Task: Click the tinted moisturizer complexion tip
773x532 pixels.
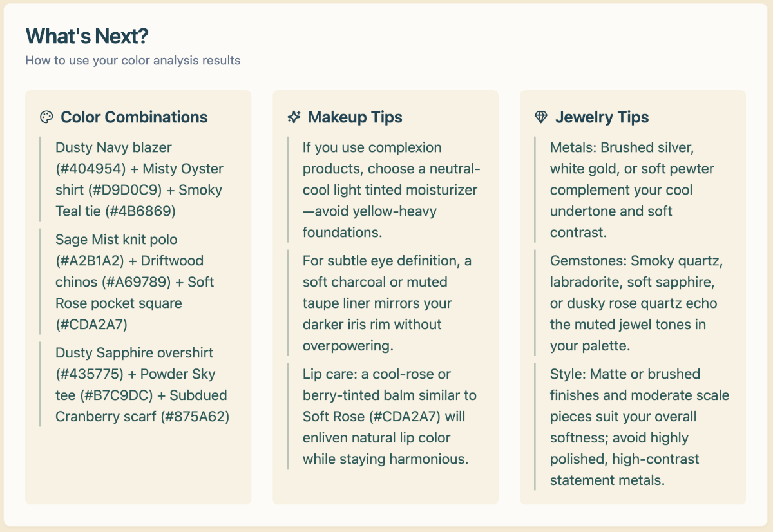Action: pyautogui.click(x=390, y=189)
